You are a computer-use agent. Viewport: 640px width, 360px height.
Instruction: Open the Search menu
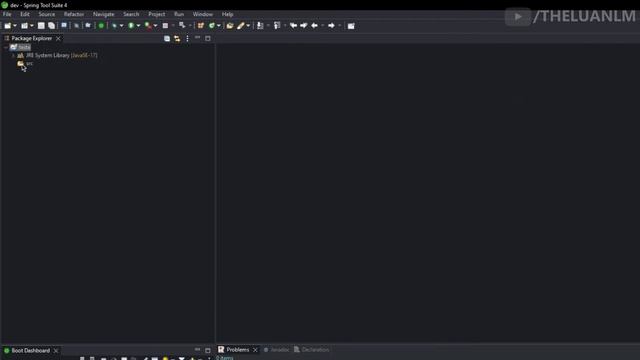click(131, 14)
